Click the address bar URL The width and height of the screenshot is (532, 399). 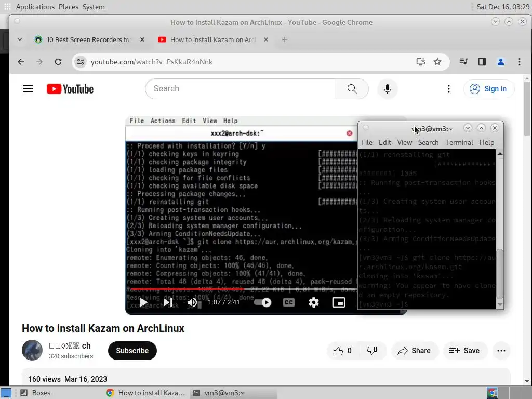[x=152, y=62]
